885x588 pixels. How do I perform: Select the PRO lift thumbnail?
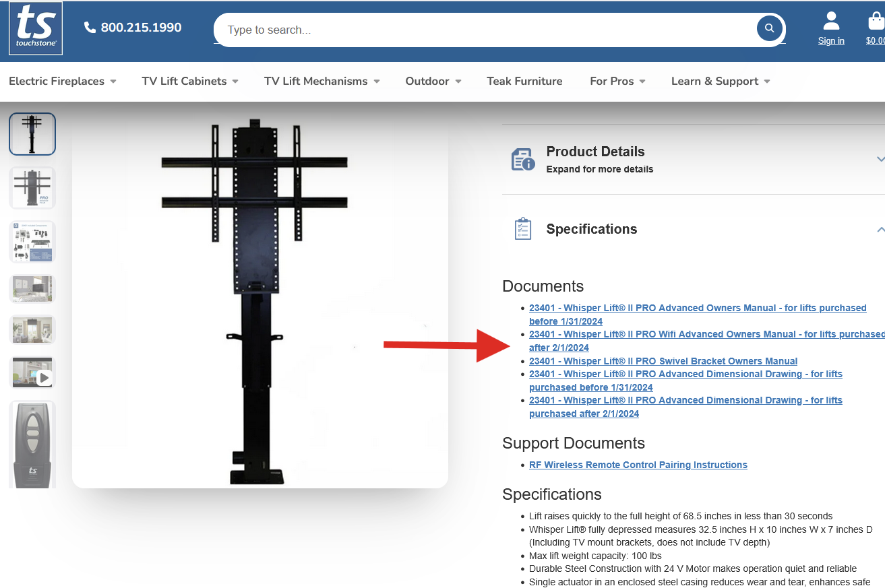pyautogui.click(x=32, y=188)
